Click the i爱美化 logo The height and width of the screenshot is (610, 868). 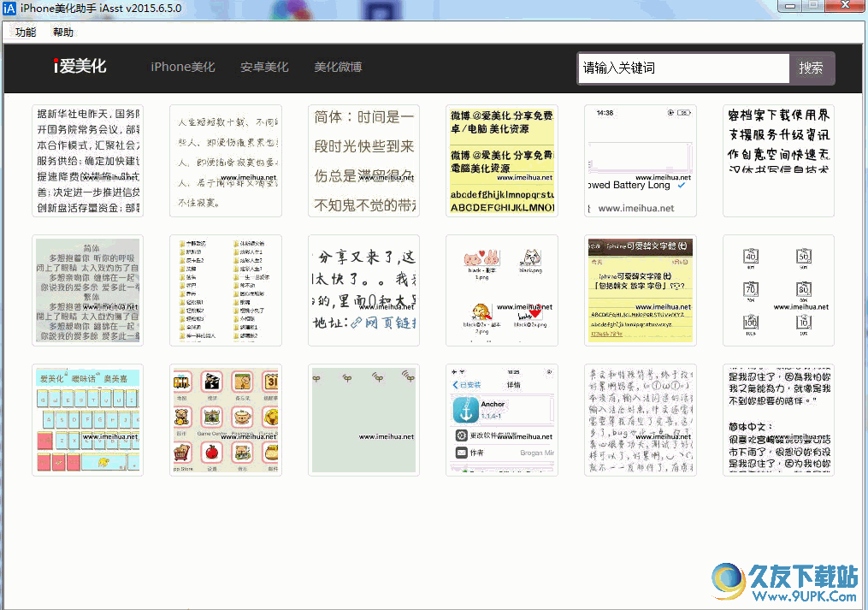pyautogui.click(x=80, y=66)
